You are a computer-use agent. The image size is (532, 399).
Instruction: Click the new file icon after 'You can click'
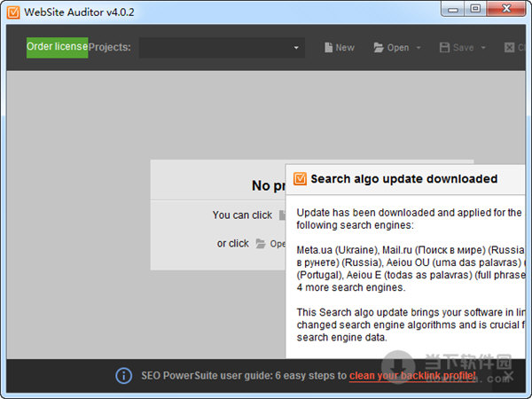tap(282, 215)
